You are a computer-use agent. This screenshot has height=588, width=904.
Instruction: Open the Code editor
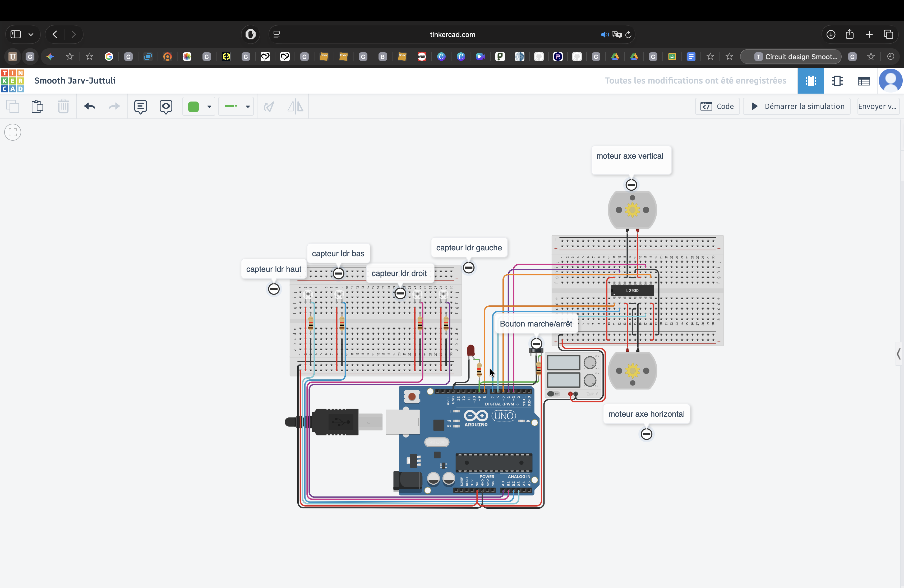click(717, 106)
